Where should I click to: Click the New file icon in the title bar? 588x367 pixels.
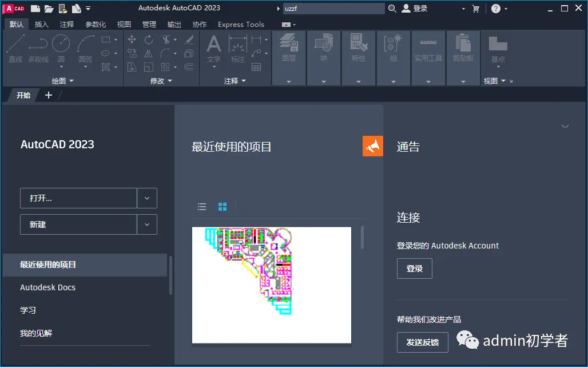[x=35, y=8]
